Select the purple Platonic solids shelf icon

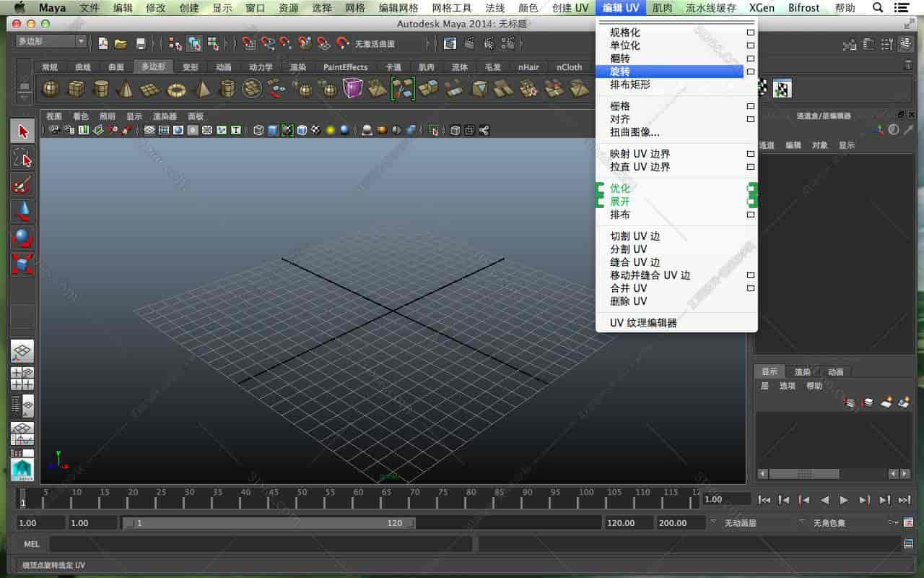[352, 88]
